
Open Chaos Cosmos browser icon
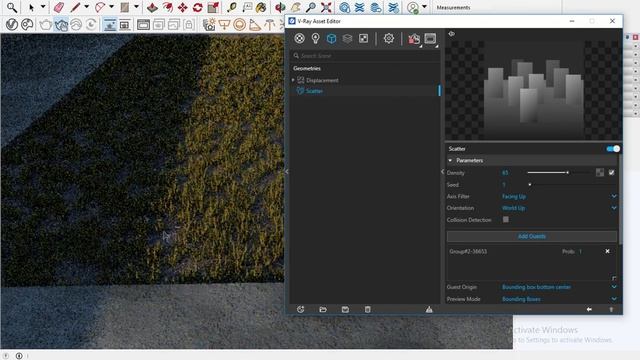tap(27, 24)
